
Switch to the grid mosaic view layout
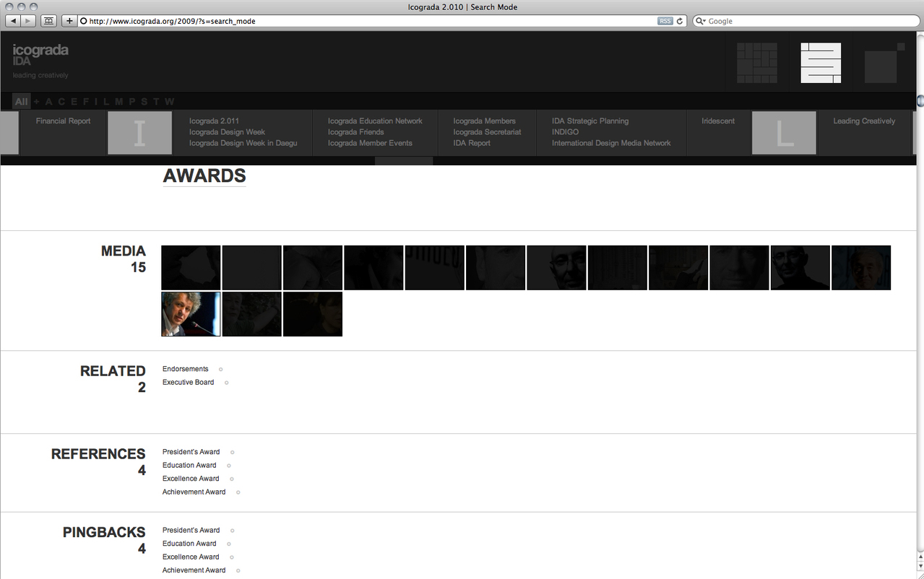(x=756, y=62)
